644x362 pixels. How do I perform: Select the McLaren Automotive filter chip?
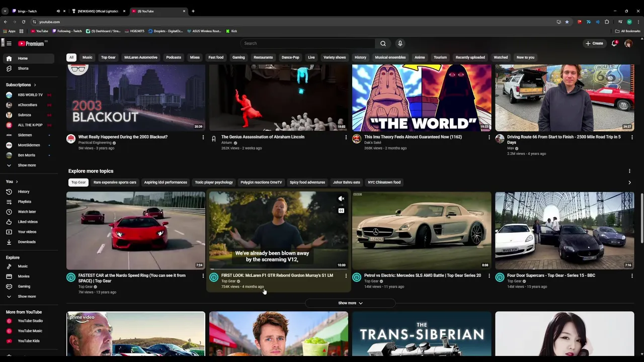point(141,57)
